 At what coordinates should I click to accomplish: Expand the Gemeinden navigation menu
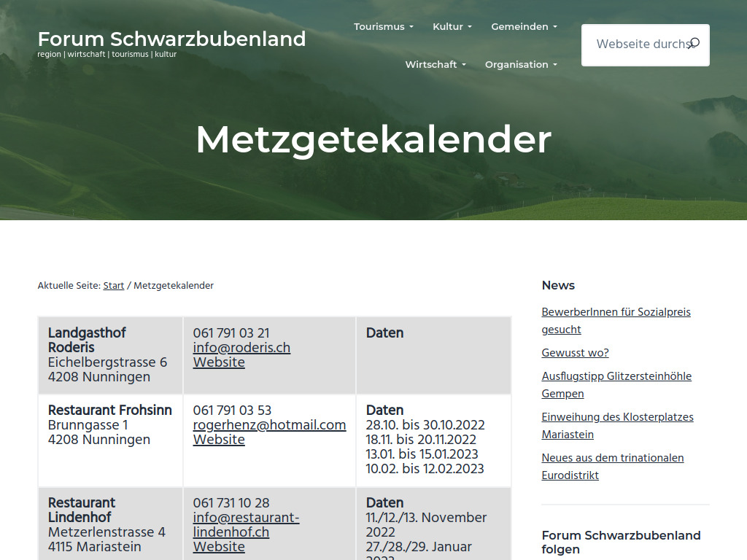[x=523, y=26]
